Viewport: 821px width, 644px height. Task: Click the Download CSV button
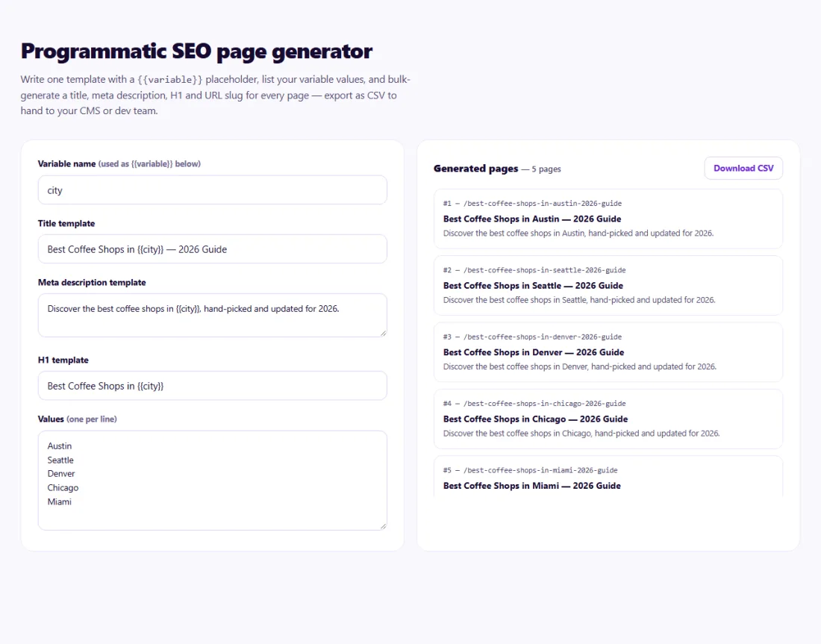pos(743,168)
